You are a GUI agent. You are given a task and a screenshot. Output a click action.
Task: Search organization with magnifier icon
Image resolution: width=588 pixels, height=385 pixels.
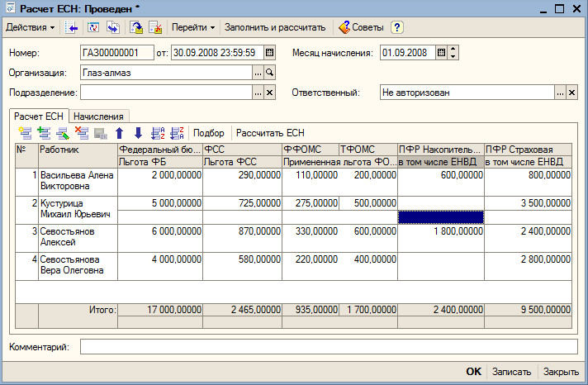coord(269,73)
